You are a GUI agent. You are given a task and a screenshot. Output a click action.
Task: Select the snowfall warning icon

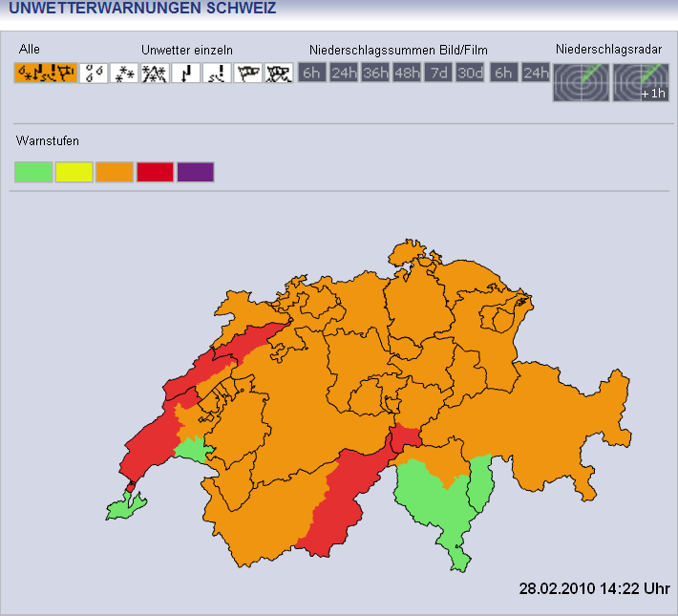click(x=124, y=73)
